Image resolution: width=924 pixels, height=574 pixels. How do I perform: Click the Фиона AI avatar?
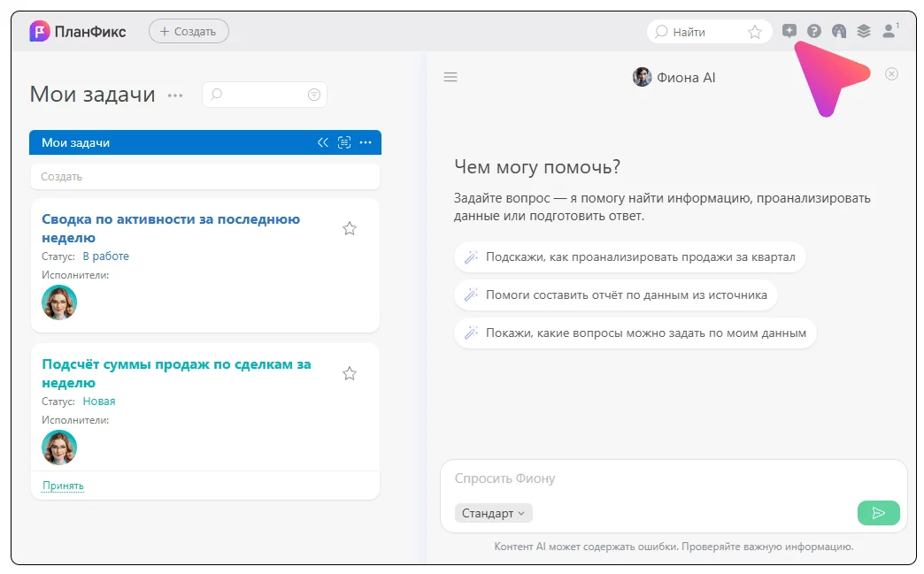pyautogui.click(x=642, y=77)
